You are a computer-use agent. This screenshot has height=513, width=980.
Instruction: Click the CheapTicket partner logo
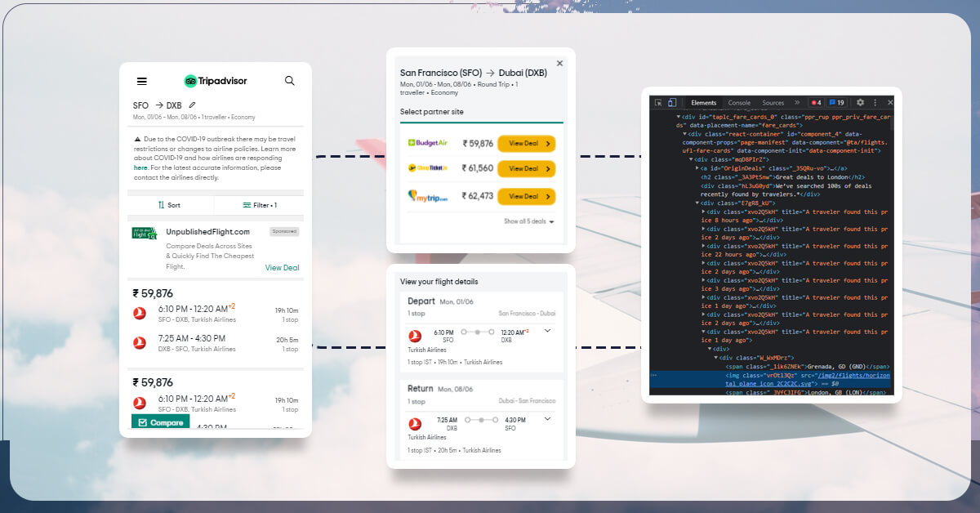point(428,168)
